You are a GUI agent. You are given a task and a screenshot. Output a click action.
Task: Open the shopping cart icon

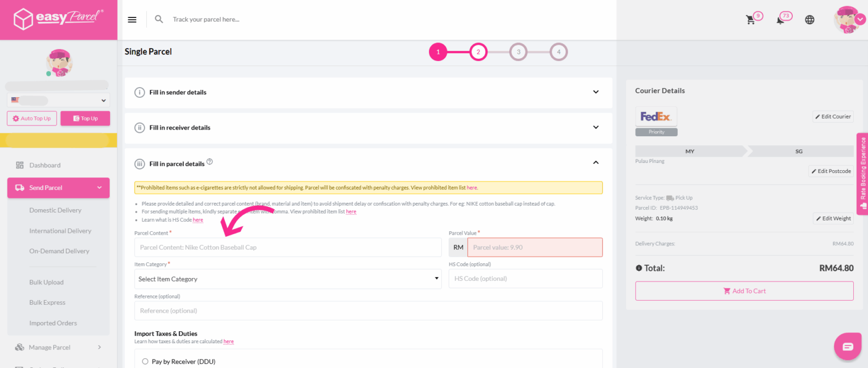750,20
